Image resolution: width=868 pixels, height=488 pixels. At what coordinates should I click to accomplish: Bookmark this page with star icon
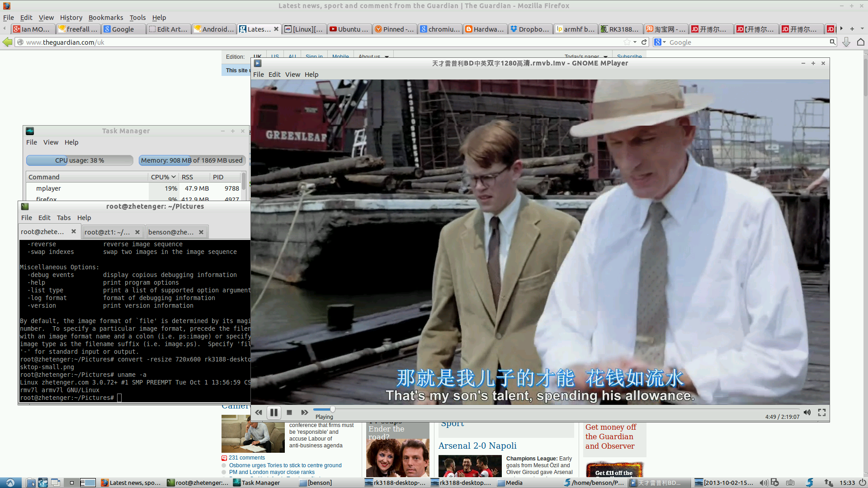coord(627,42)
